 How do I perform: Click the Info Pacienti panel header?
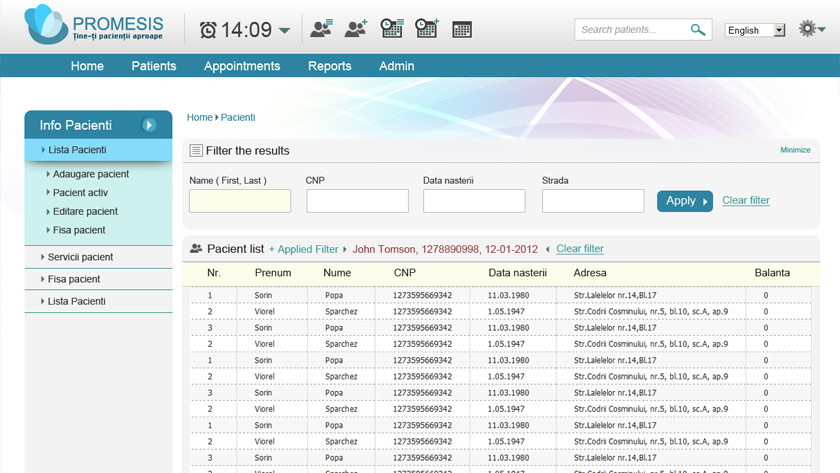coord(99,125)
